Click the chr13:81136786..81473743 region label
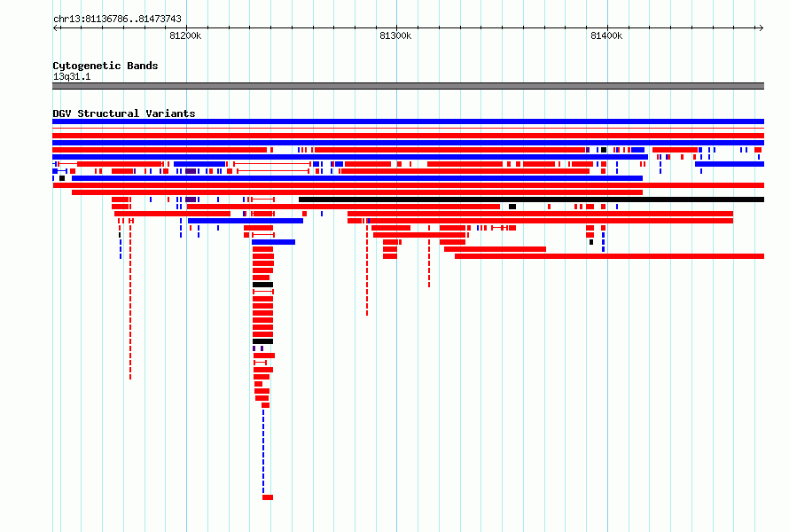The height and width of the screenshot is (532, 789). 117,19
